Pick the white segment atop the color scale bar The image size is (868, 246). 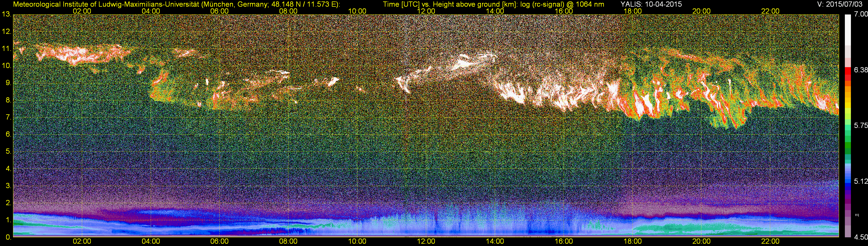pyautogui.click(x=848, y=30)
